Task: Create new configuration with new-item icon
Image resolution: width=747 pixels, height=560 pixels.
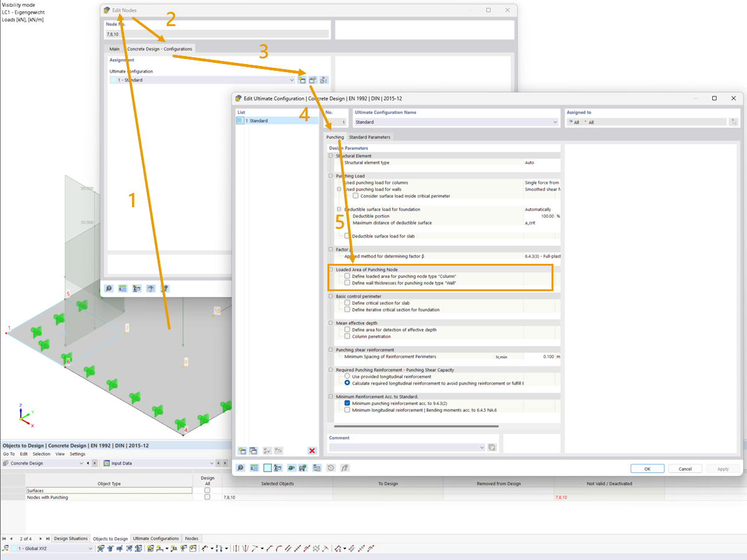Action: 242,450
